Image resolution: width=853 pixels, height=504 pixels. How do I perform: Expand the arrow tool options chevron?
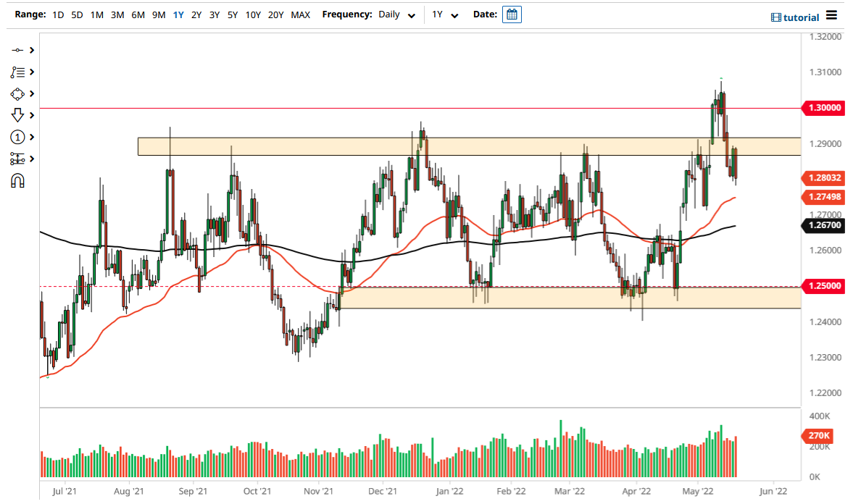click(x=30, y=115)
